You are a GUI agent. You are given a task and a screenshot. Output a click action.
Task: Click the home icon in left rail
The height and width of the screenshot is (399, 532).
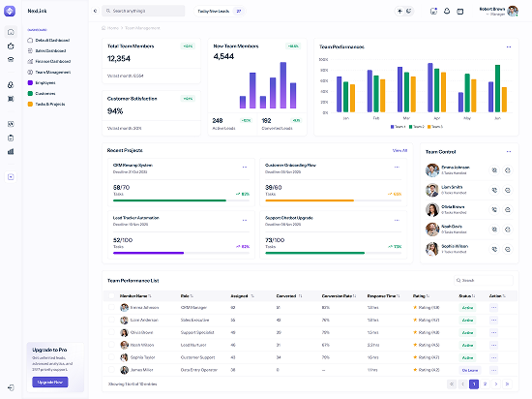11,32
